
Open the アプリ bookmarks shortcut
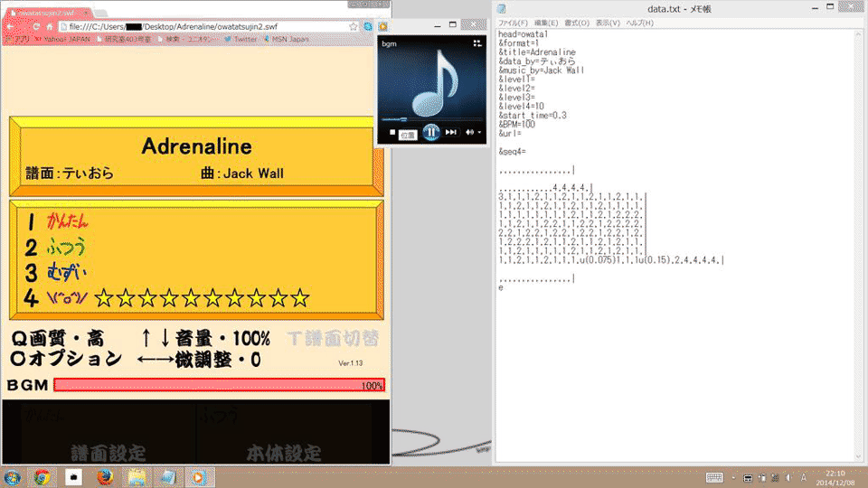coord(17,39)
